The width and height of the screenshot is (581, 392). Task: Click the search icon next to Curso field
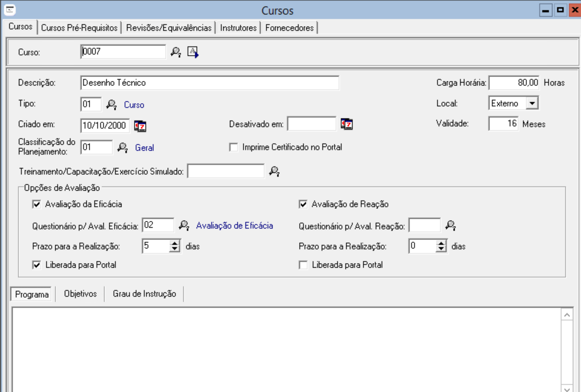(176, 52)
